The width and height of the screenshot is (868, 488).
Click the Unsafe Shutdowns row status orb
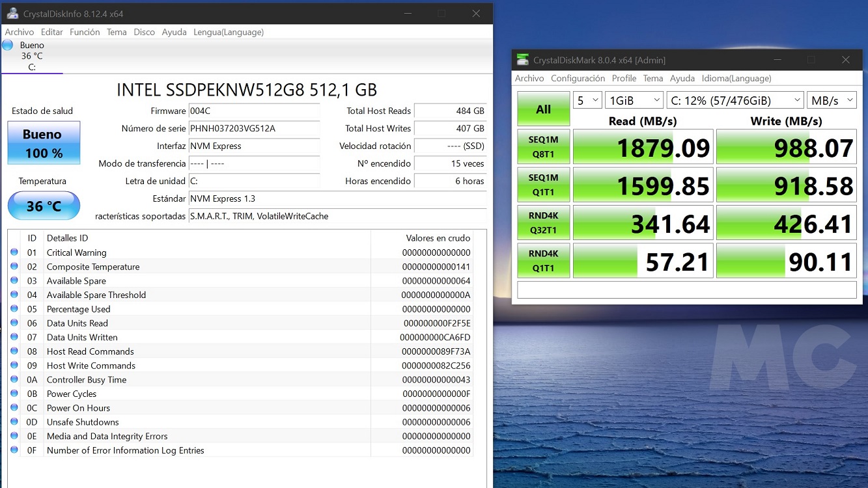[x=14, y=422]
